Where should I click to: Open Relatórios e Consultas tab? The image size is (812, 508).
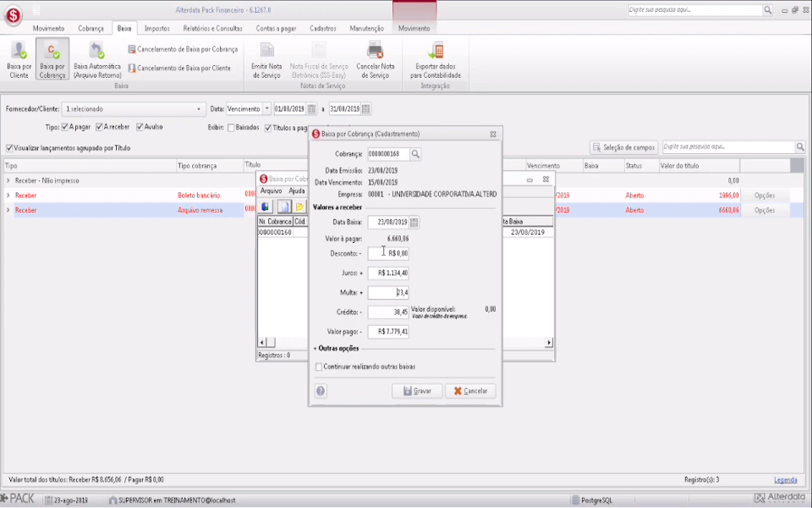pyautogui.click(x=212, y=29)
